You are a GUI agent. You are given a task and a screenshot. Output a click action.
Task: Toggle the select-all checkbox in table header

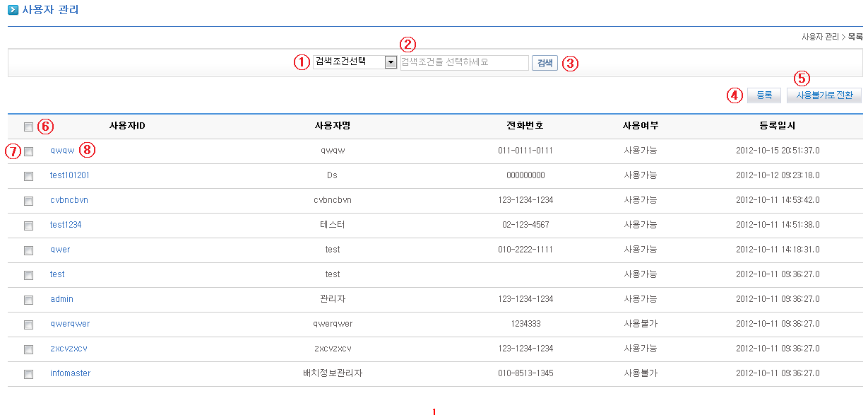coord(28,127)
